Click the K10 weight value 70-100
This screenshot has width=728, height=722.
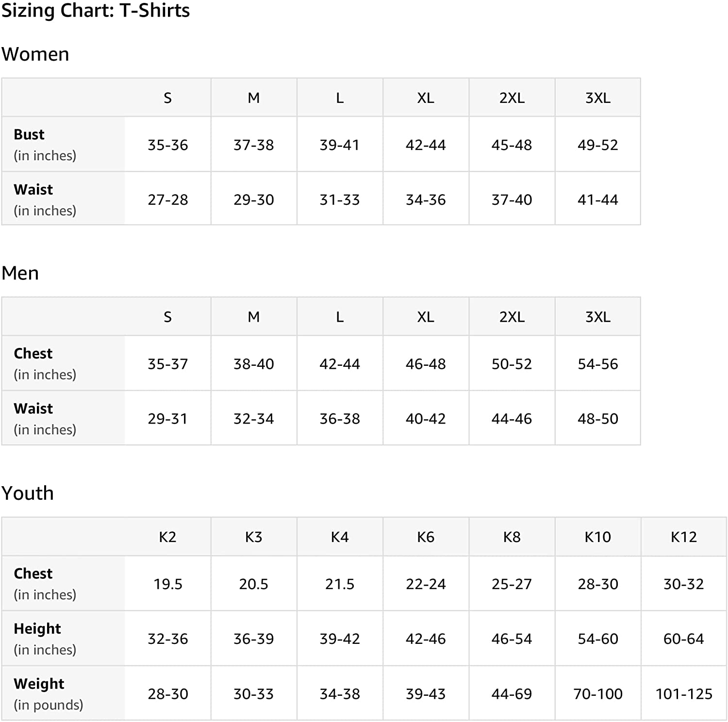pos(597,694)
